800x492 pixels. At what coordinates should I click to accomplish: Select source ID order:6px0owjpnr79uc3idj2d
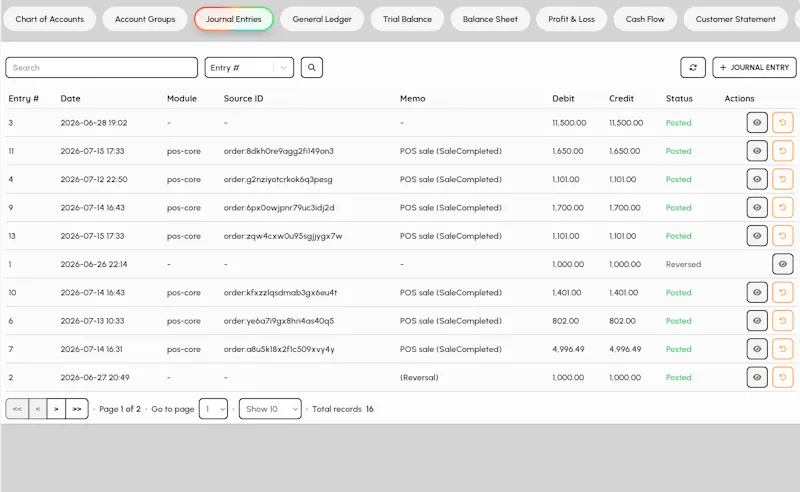point(279,208)
